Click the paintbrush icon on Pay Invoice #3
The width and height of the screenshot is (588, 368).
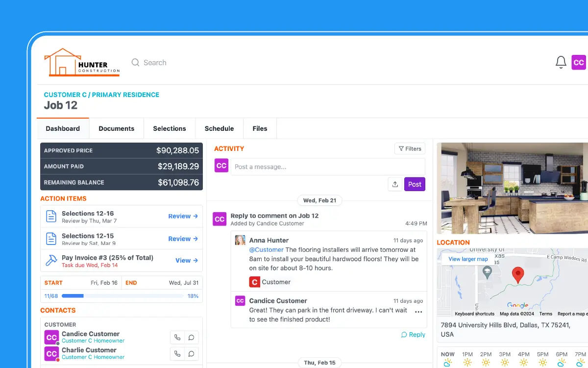coord(51,260)
